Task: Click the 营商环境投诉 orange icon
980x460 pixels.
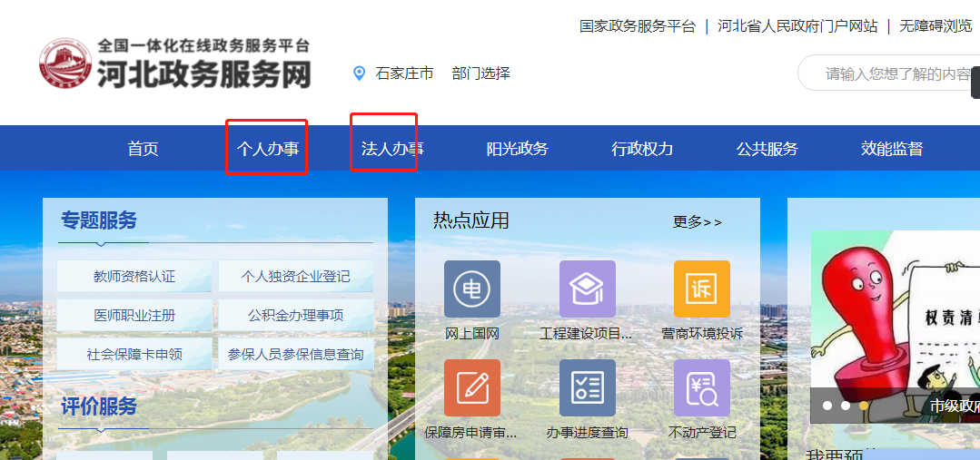Action: pyautogui.click(x=701, y=289)
